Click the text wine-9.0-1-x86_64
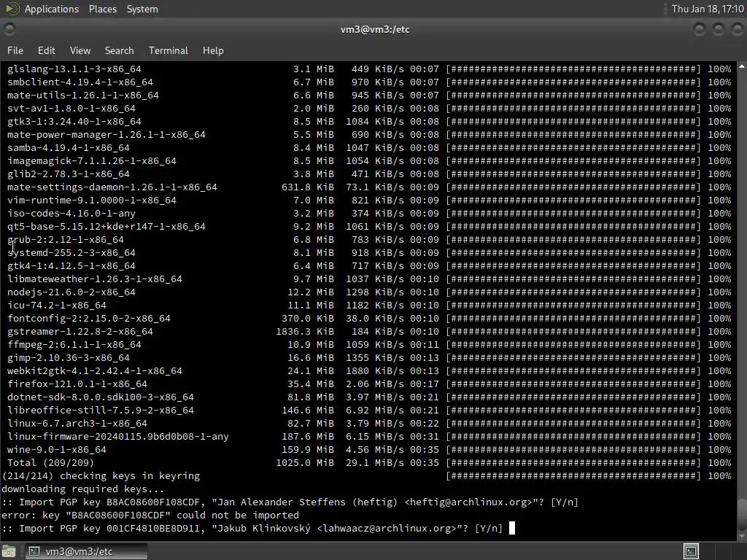Image resolution: width=747 pixels, height=560 pixels. pyautogui.click(x=57, y=449)
